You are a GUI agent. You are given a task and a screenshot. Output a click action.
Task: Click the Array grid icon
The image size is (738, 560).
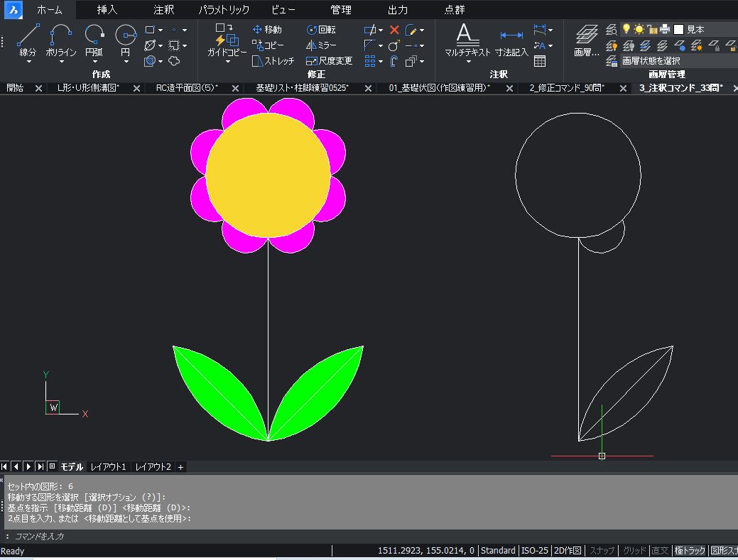[370, 61]
